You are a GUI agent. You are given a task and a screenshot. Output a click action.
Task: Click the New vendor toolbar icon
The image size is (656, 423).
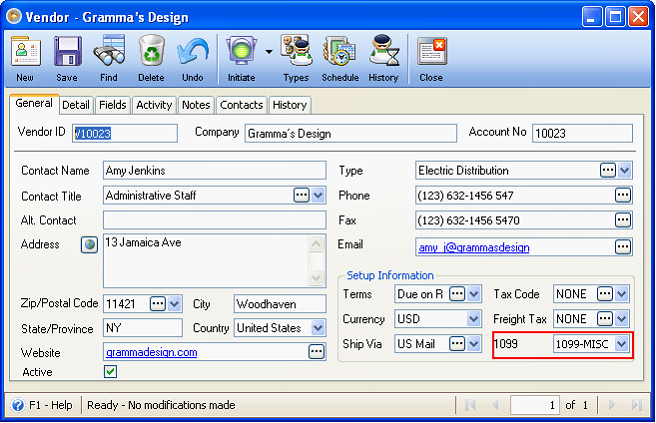[26, 51]
